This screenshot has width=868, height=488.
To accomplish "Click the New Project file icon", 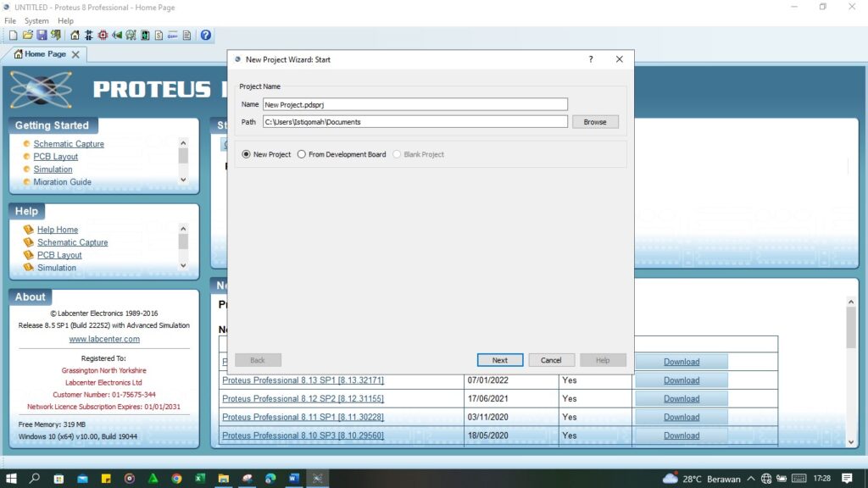I will [x=13, y=36].
